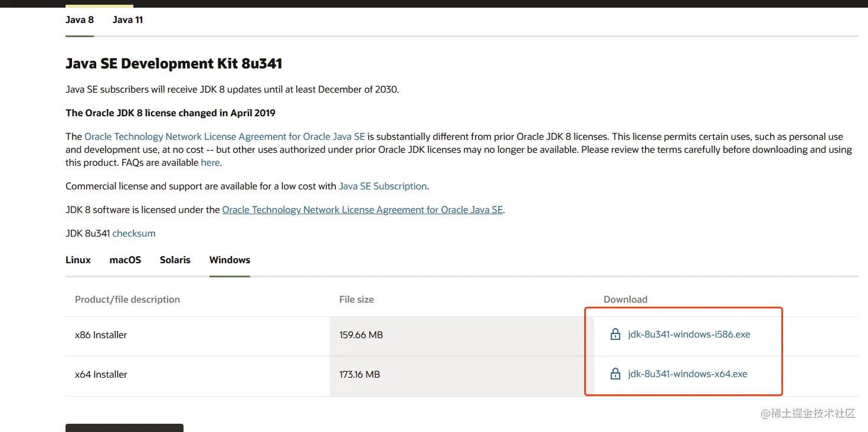Click the lock icon beside jdk-8u341-windows-x64.exe
This screenshot has height=432, width=868.
(x=615, y=374)
